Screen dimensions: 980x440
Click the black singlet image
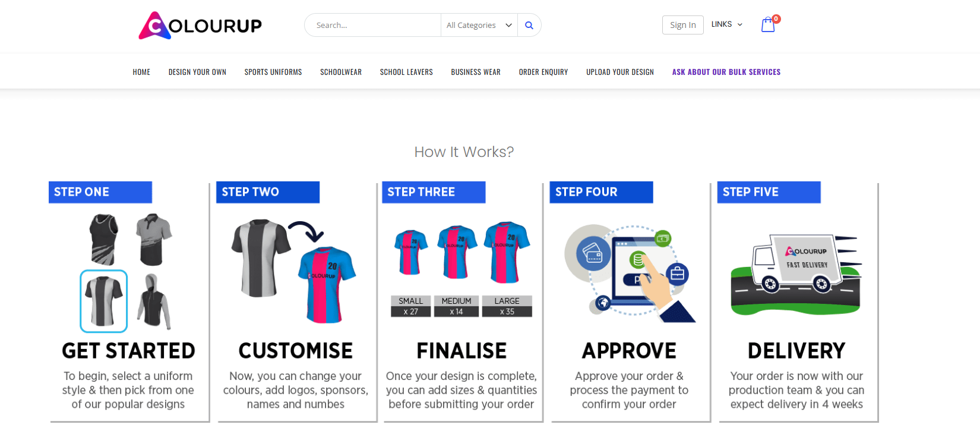105,239
